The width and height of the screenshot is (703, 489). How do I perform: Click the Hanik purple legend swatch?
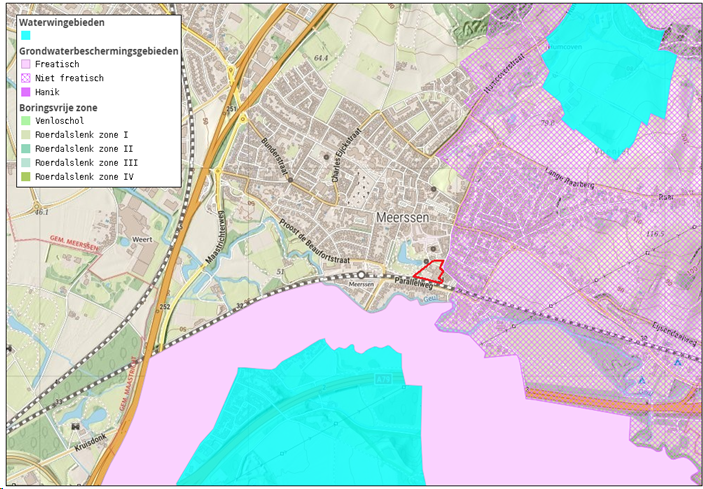click(x=26, y=92)
